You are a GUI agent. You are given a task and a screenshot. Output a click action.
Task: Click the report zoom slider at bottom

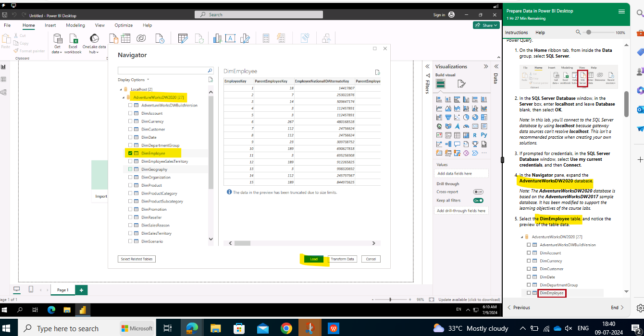coord(390,300)
